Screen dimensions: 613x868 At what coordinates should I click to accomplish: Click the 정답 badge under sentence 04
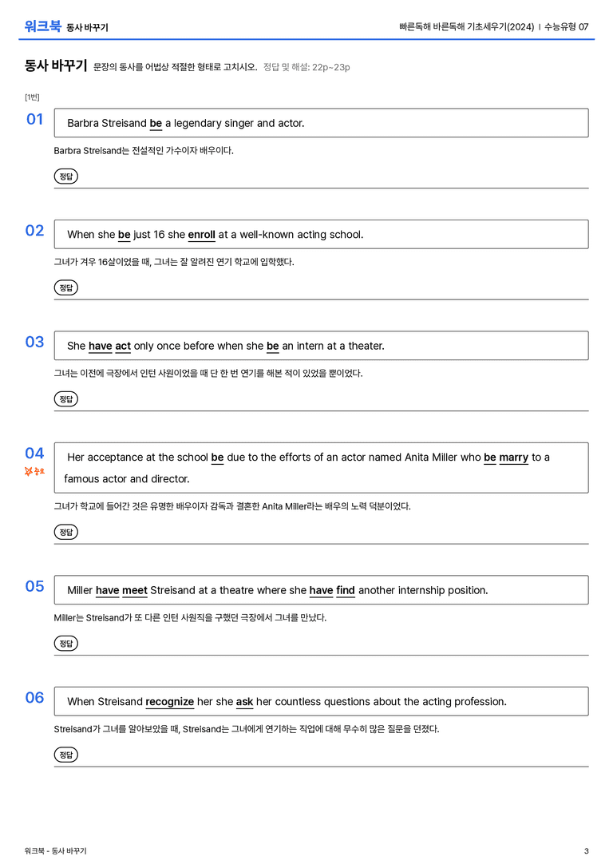click(65, 532)
